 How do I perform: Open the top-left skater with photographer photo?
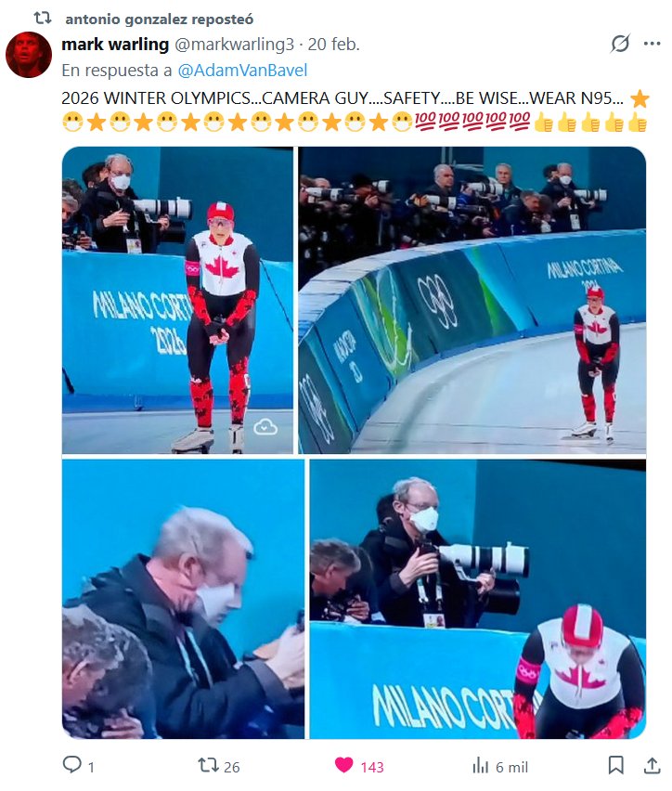[177, 300]
